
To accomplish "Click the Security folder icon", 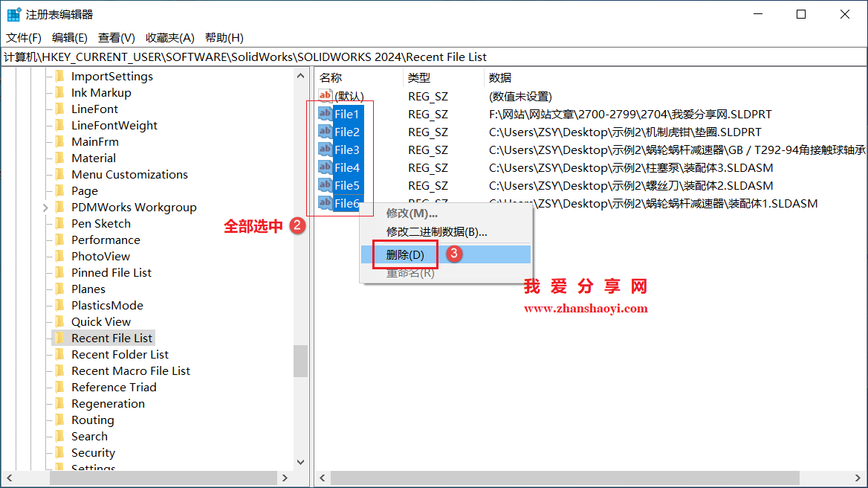I will point(60,452).
